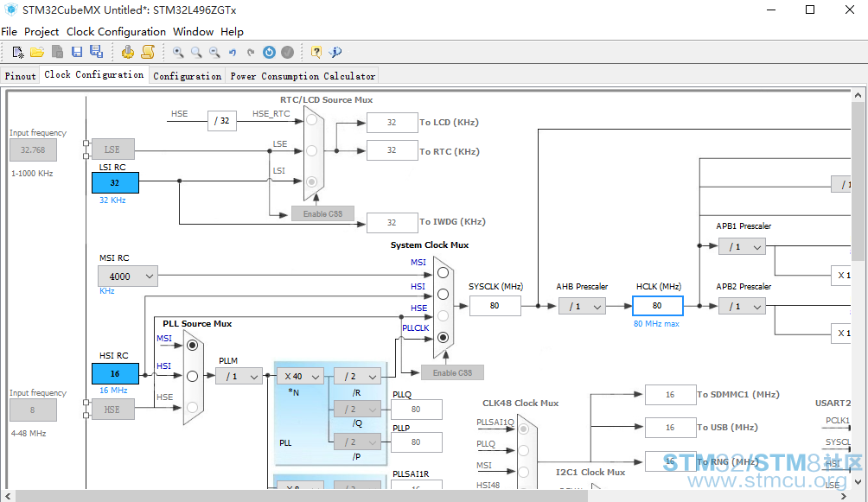The width and height of the screenshot is (868, 502).
Task: Click the 32.768 LSE input frequency field
Action: pyautogui.click(x=33, y=150)
